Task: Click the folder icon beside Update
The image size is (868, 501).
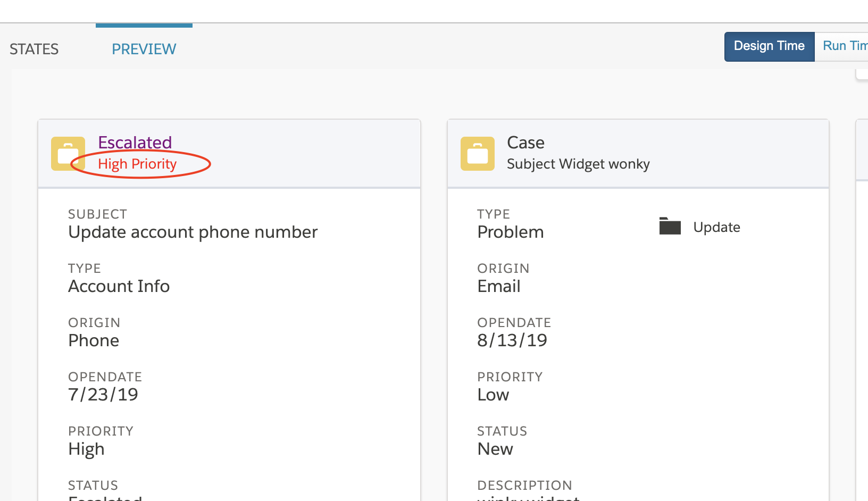Action: (670, 226)
